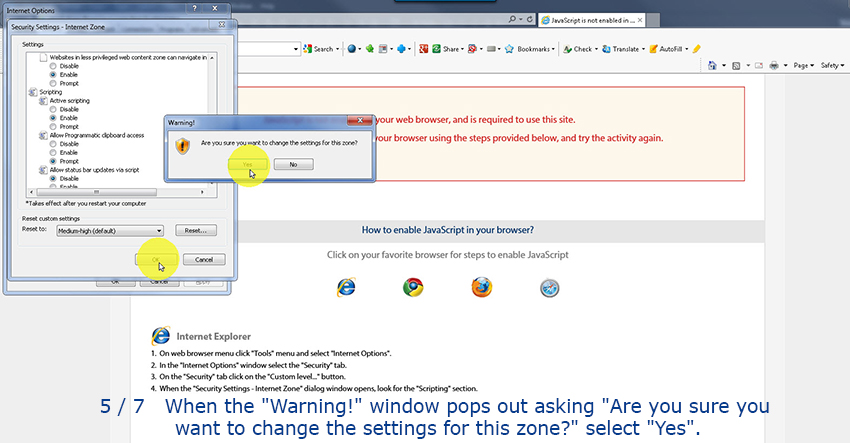Image resolution: width=850 pixels, height=443 pixels.
Task: Open the Safety menu
Action: point(832,66)
